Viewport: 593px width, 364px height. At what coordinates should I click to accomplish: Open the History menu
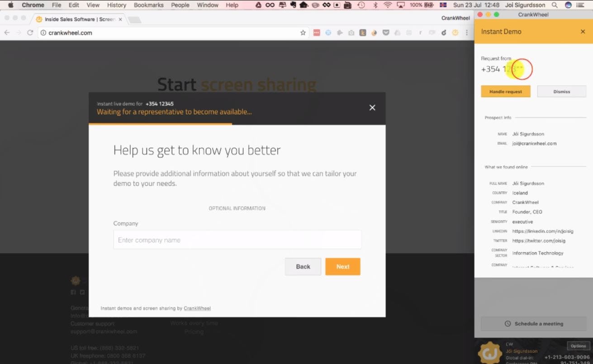117,5
